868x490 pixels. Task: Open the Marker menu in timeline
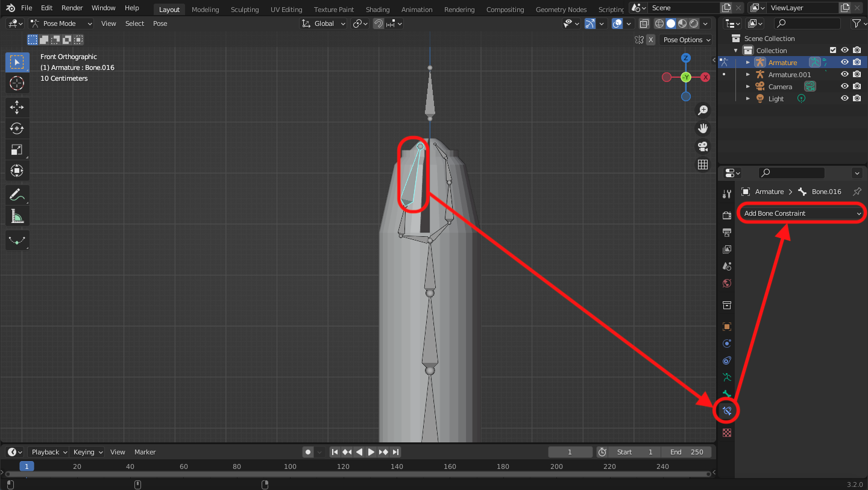click(145, 452)
